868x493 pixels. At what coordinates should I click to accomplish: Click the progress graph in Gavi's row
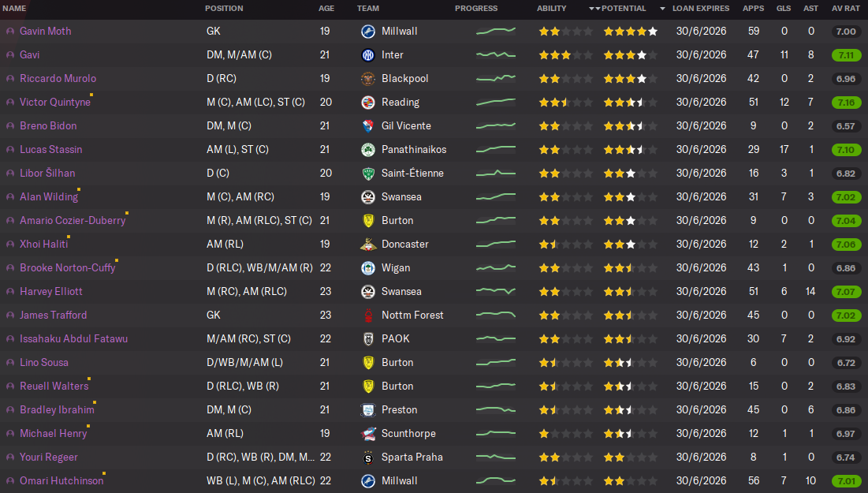[496, 55]
